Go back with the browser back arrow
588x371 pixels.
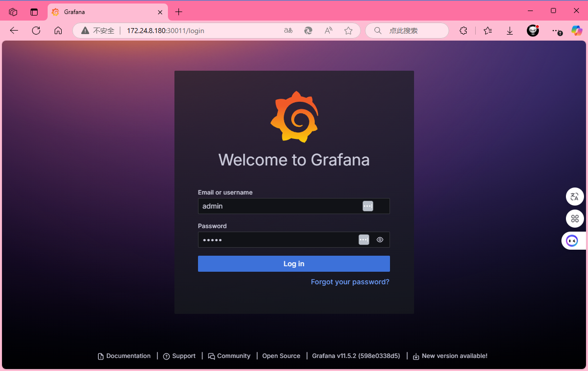(x=14, y=31)
